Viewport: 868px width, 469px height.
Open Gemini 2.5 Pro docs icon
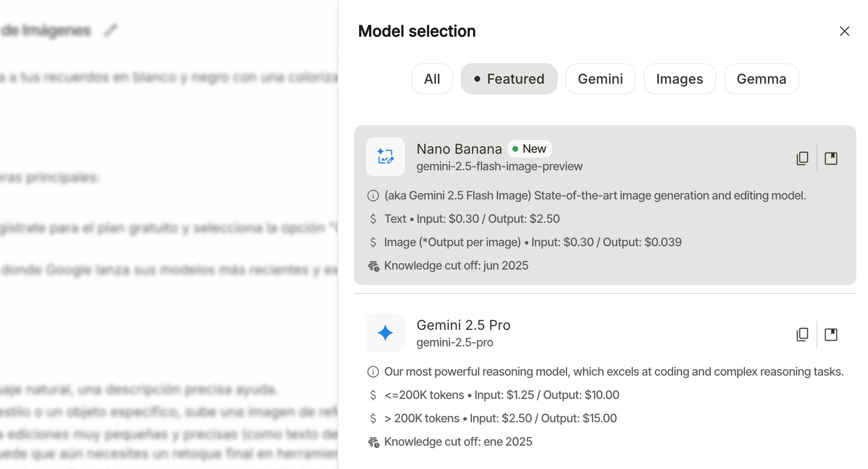coord(831,334)
